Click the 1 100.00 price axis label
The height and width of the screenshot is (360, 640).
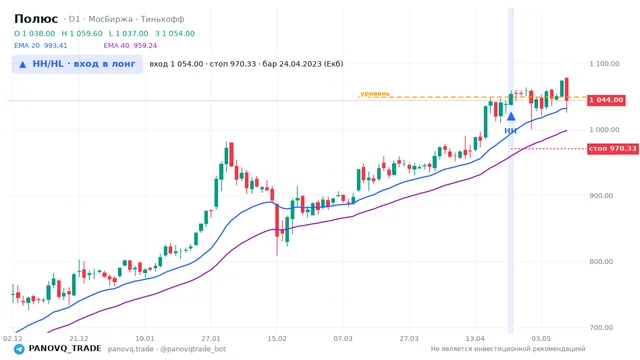coord(604,64)
